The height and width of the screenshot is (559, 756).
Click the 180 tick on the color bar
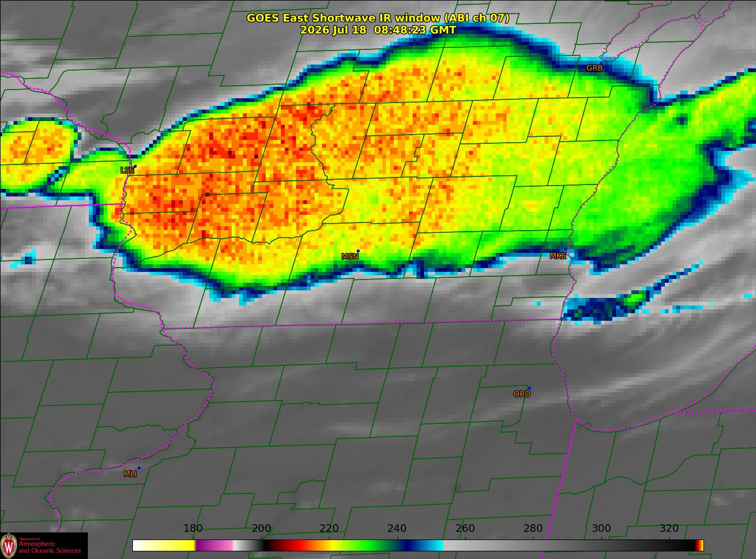193,528
